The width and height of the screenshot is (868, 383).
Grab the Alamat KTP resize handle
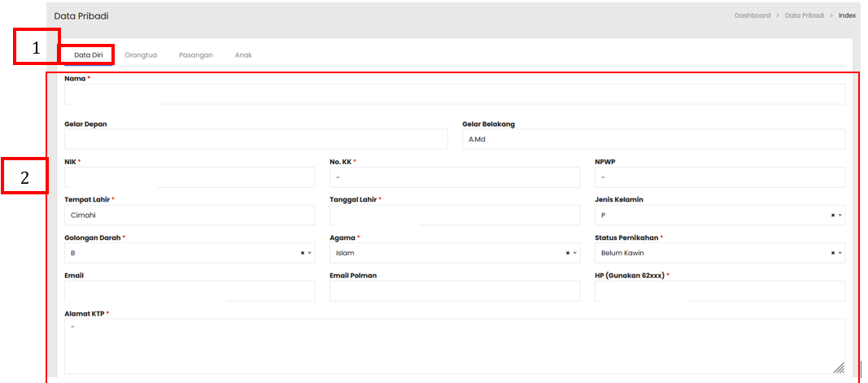[x=839, y=368]
